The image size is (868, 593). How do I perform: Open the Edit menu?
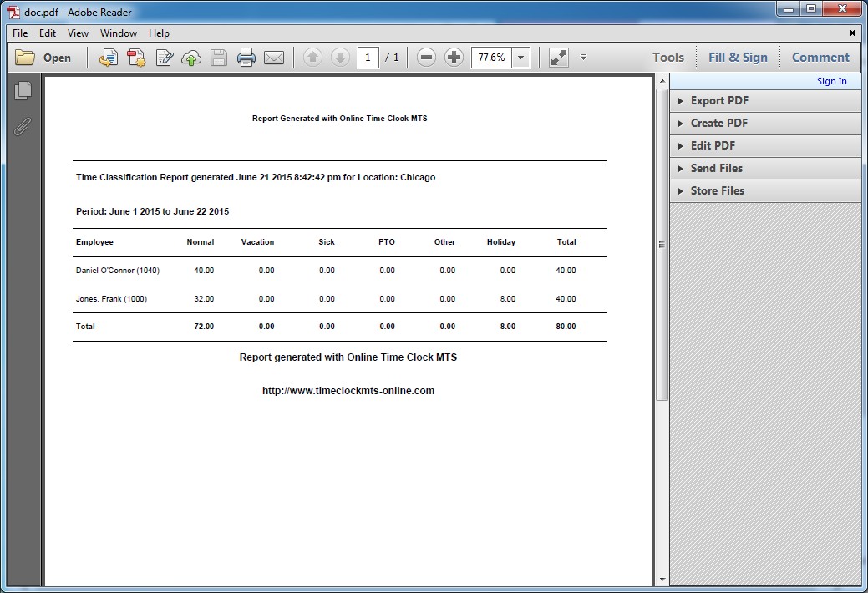click(47, 33)
